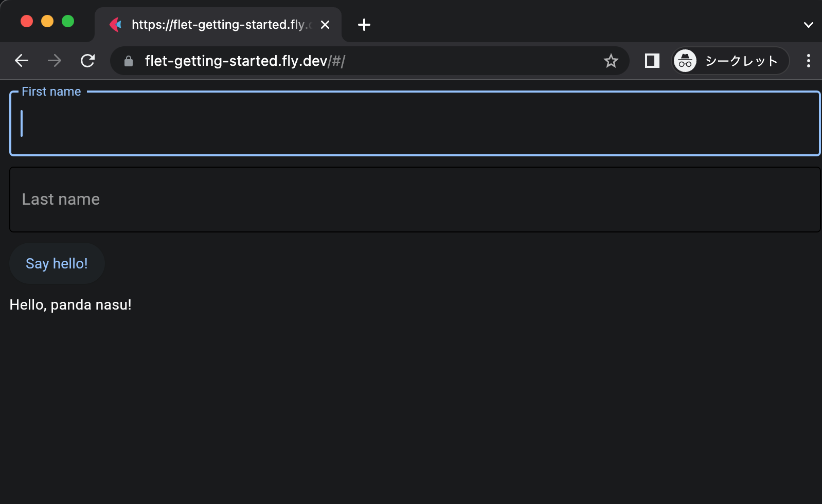Click the incognito profile badge
Image resolution: width=822 pixels, height=504 pixels.
[730, 61]
